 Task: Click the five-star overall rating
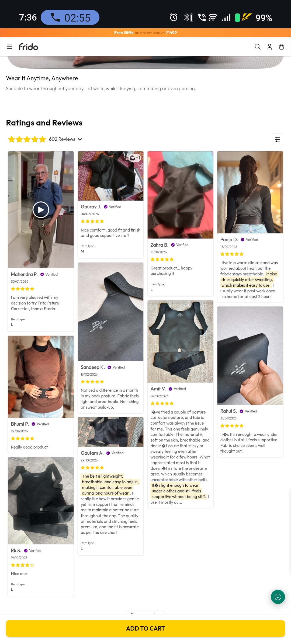27,139
